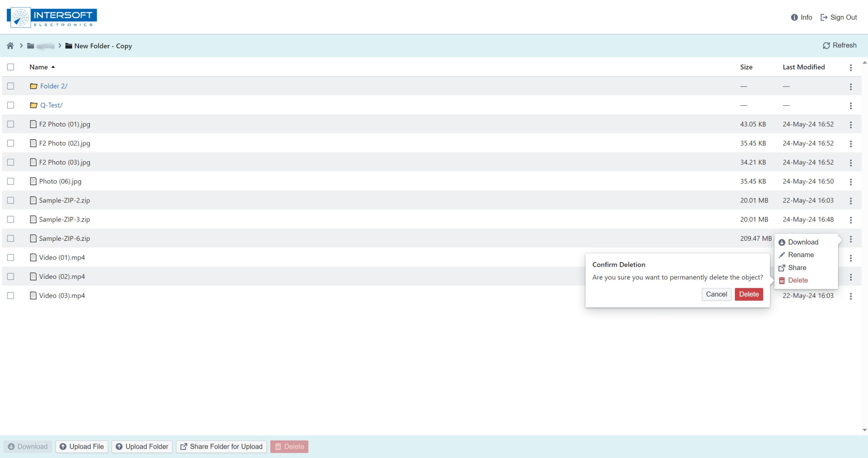868x458 pixels.
Task: Click the home icon in breadcrumb
Action: click(10, 46)
